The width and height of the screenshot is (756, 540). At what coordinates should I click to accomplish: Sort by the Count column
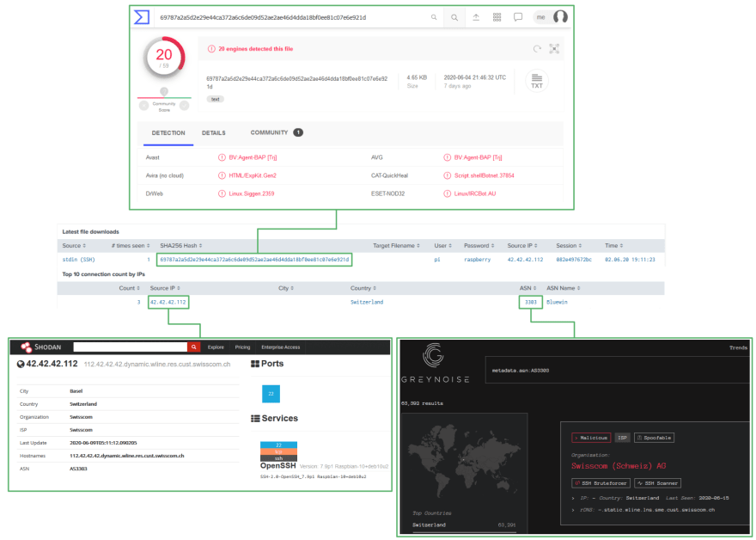coord(130,288)
